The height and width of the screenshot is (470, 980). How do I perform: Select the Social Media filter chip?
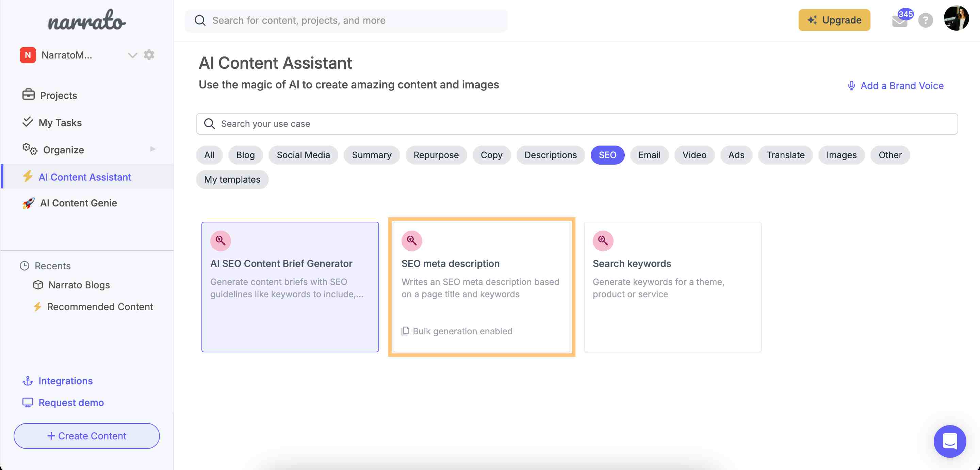(303, 155)
